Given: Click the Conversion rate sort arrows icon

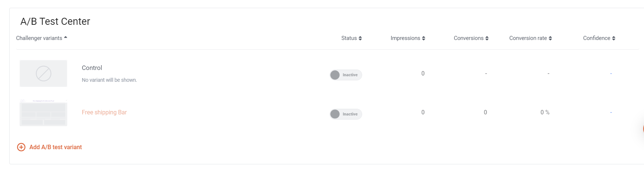Looking at the screenshot, I should click(550, 38).
